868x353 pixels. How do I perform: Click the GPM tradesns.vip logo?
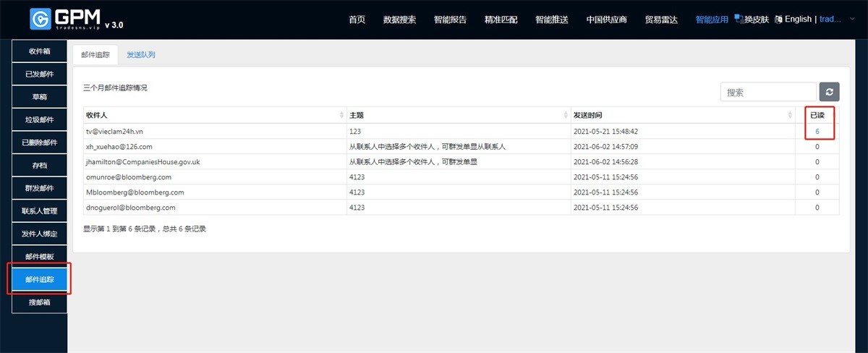click(x=65, y=20)
